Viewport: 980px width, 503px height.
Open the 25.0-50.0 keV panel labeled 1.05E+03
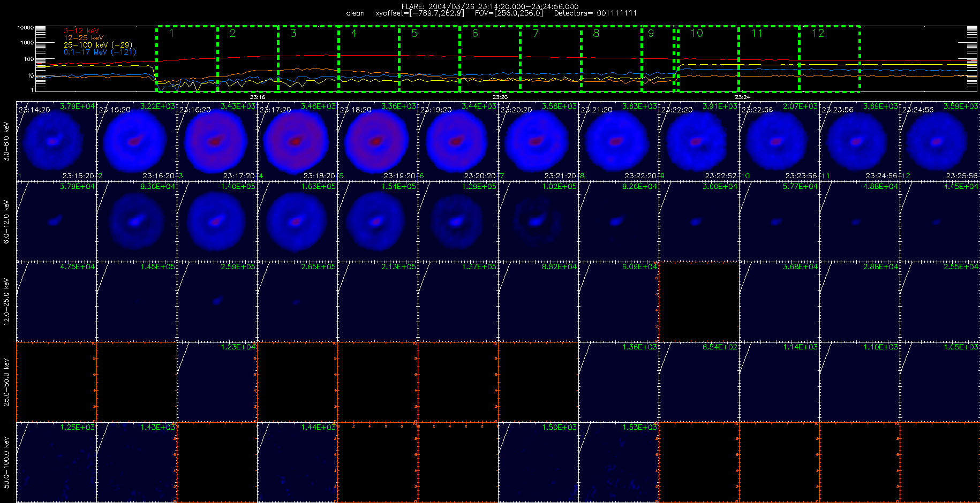(940, 382)
